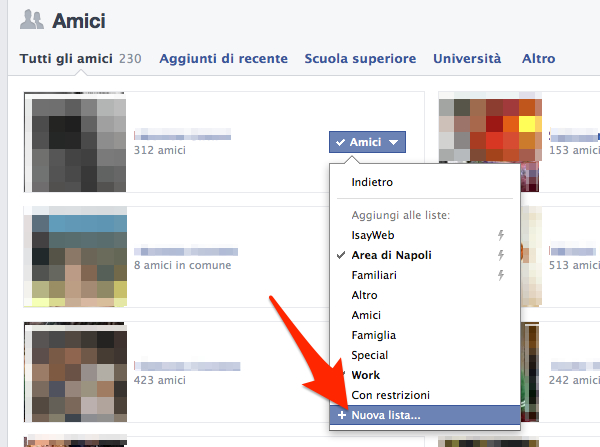Add friend to Con restrizioni list
Viewport: 600px width, 447px height.
pyautogui.click(x=425, y=395)
